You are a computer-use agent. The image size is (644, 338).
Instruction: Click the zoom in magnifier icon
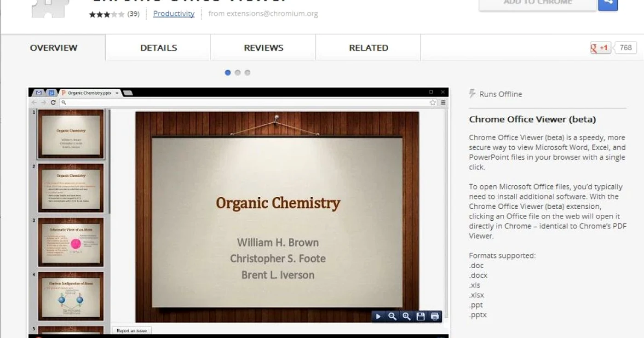click(x=406, y=316)
